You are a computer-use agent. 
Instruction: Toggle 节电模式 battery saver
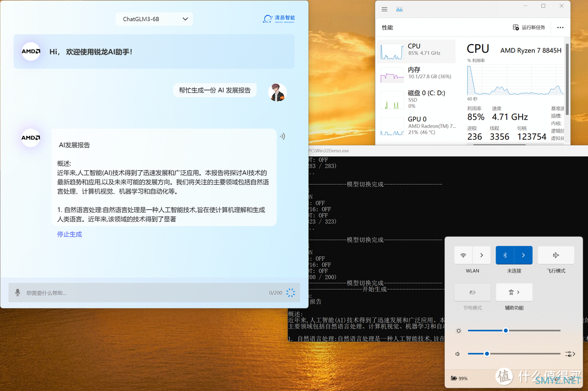(473, 292)
